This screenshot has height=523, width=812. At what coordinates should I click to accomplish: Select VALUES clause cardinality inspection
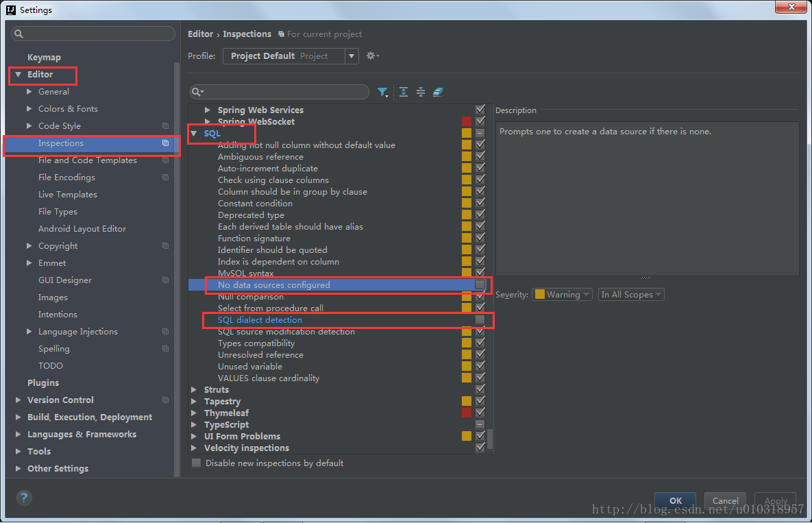268,378
